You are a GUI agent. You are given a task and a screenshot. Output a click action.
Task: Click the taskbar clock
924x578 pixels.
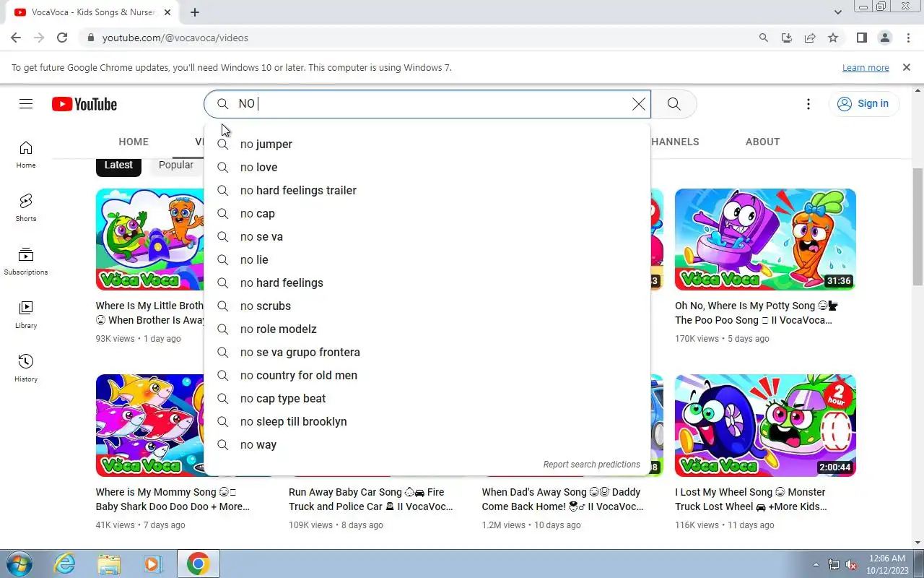(x=886, y=564)
